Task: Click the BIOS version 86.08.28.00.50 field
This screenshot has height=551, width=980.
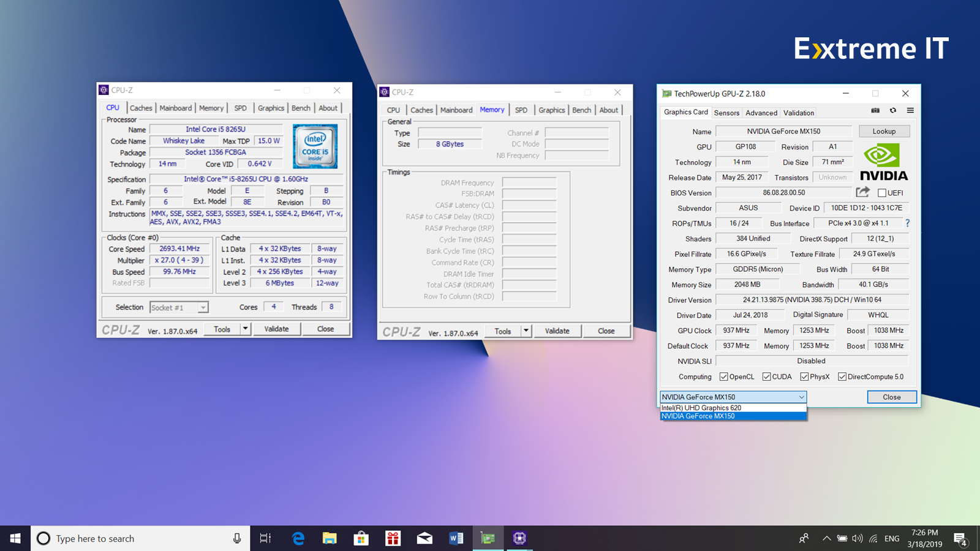Action: pos(783,192)
